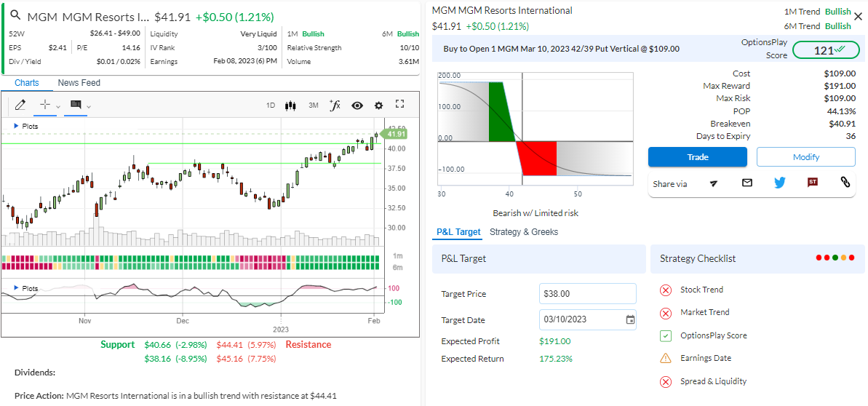Image resolution: width=868 pixels, height=406 pixels.
Task: Share via StockTwits ST icon
Action: click(x=813, y=182)
